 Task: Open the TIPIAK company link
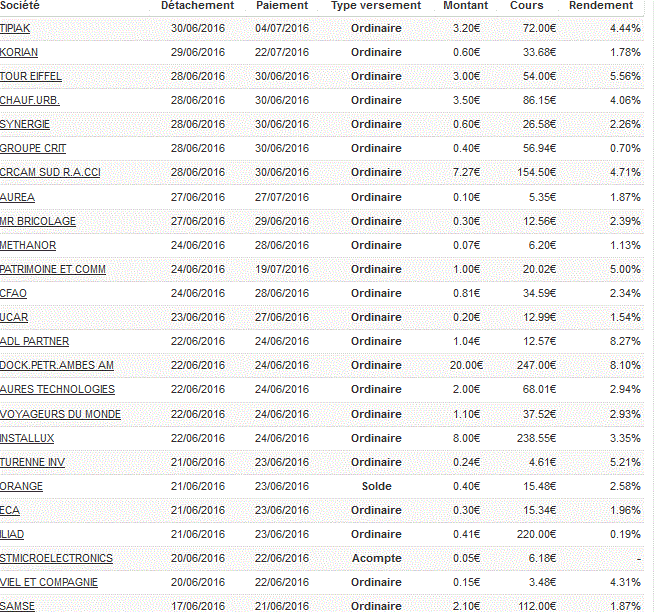(x=15, y=28)
